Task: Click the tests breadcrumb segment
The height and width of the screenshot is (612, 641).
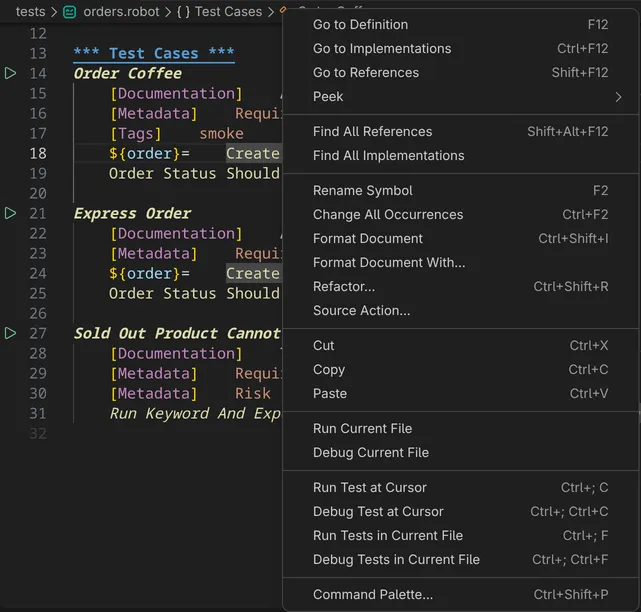Action: 31,12
